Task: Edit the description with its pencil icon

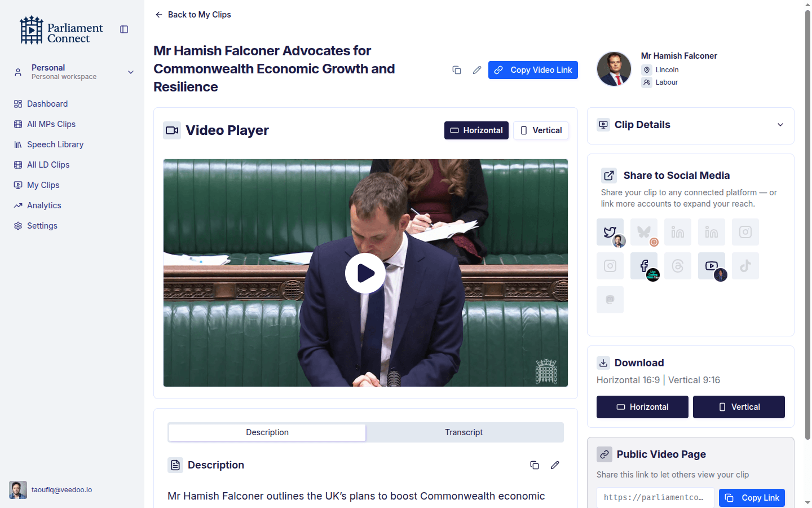Action: [555, 465]
